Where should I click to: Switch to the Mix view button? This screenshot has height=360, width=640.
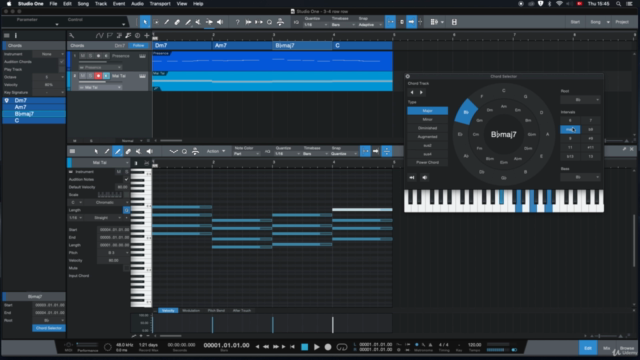click(606, 348)
